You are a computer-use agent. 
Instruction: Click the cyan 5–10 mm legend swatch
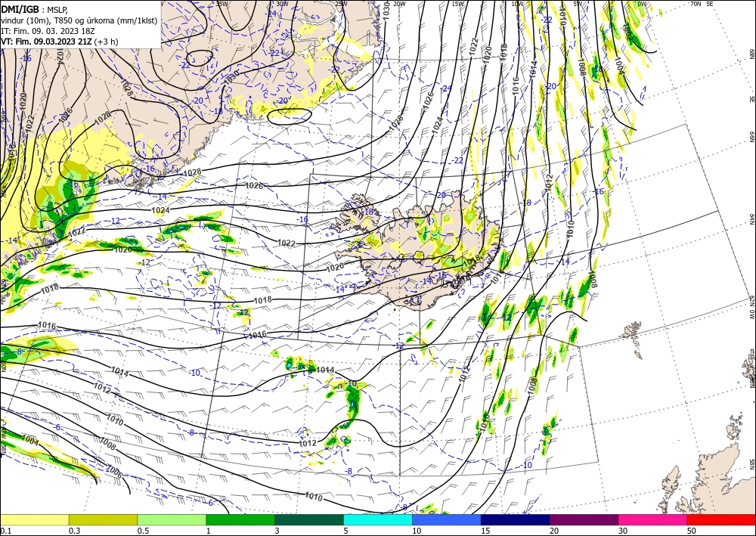pyautogui.click(x=378, y=519)
